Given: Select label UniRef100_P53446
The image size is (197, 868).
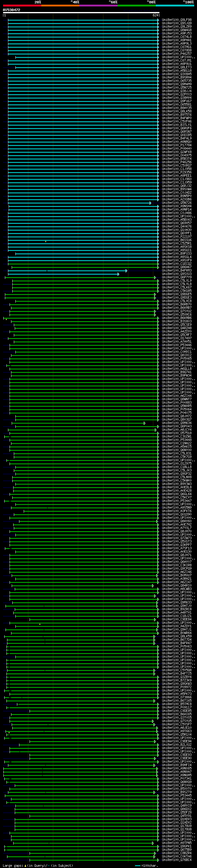Looking at the screenshot, I should tap(177, 345).
